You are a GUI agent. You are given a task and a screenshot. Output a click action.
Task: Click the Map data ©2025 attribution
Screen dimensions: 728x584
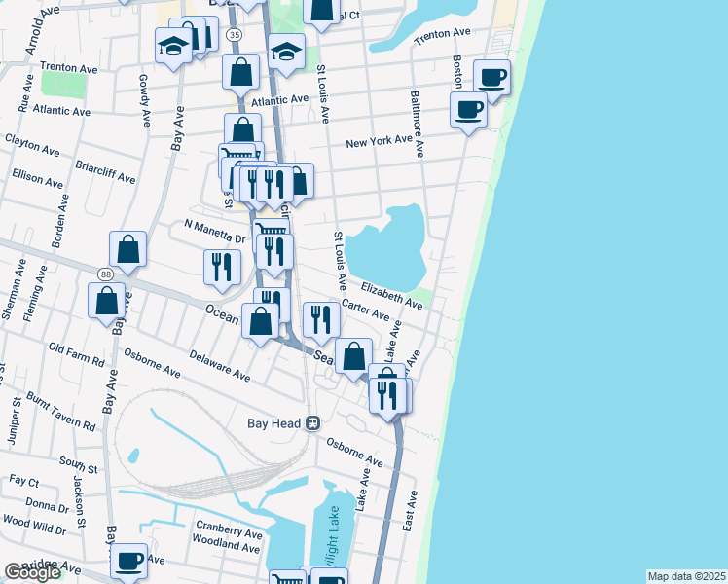tap(686, 576)
